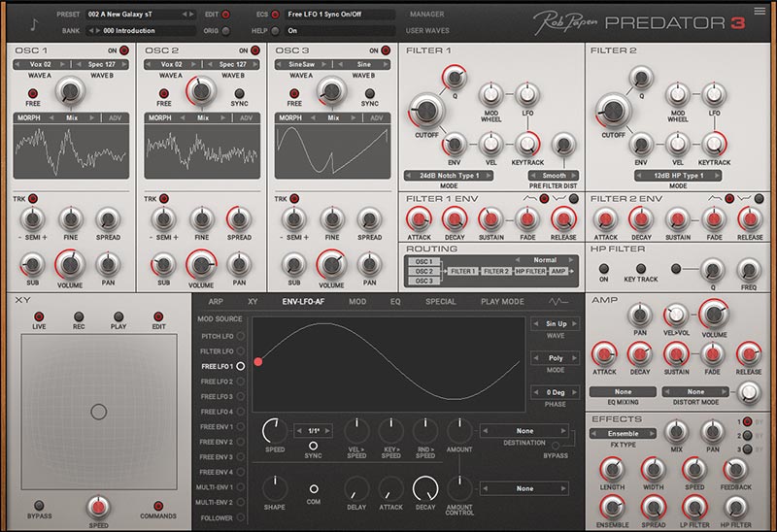Click the previous preset arrow next to preset name
The width and height of the screenshot is (777, 532).
click(x=185, y=15)
